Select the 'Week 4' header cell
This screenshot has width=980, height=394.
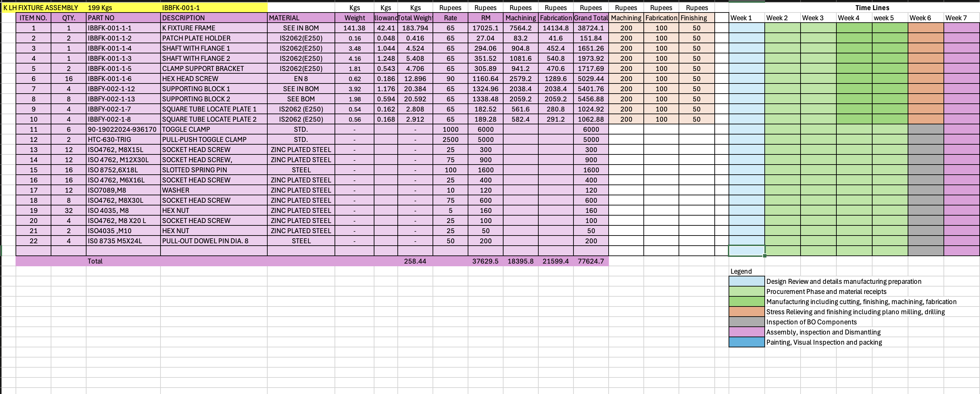(854, 18)
